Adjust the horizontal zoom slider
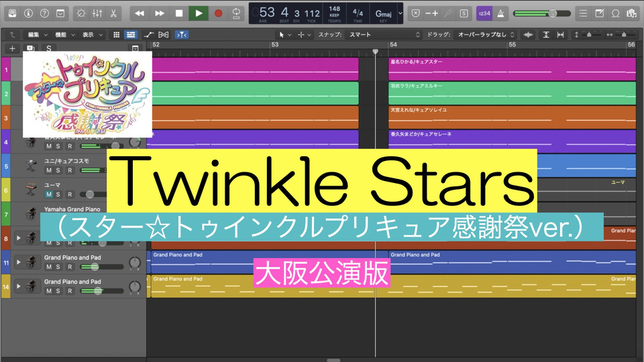The width and height of the screenshot is (644, 362). click(x=623, y=35)
